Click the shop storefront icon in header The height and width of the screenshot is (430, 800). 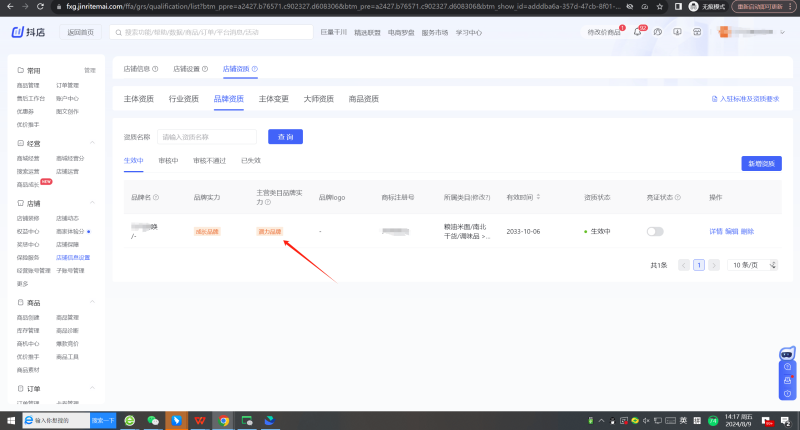click(697, 32)
